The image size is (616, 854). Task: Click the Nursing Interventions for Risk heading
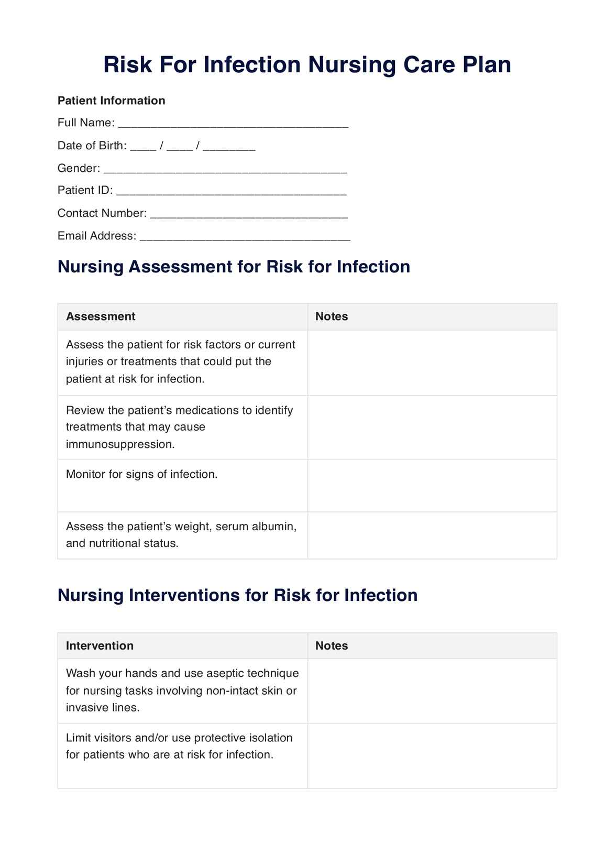tap(237, 595)
